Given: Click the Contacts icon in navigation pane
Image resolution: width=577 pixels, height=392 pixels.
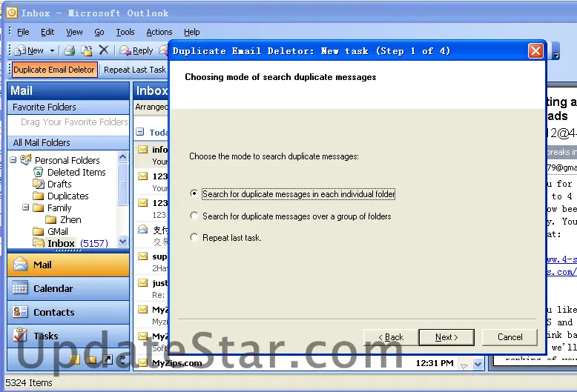Looking at the screenshot, I should point(20,312).
